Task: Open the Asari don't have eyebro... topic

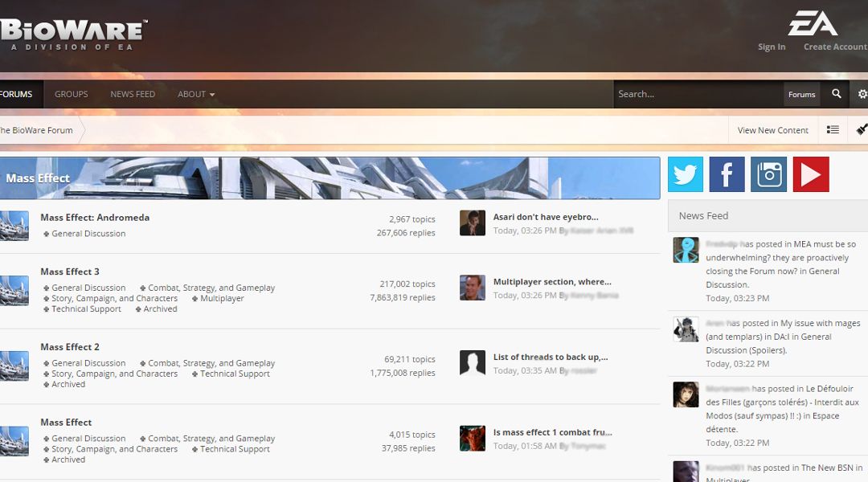Action: pyautogui.click(x=546, y=217)
